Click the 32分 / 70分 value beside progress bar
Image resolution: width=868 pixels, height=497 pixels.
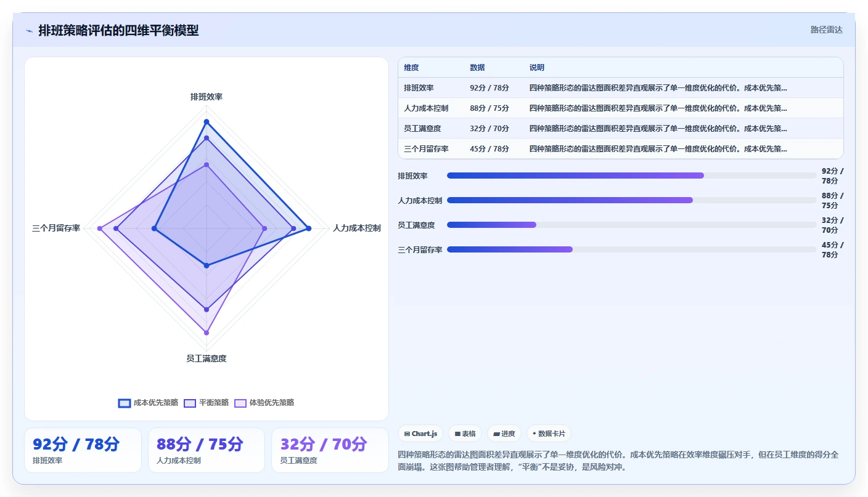click(833, 225)
